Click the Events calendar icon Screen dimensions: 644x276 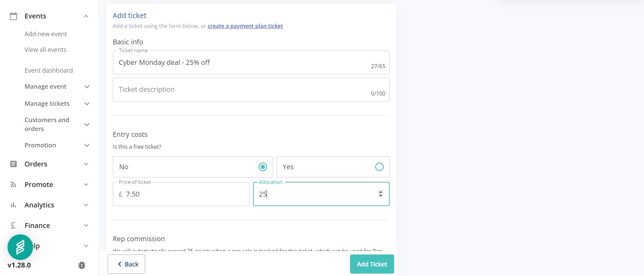coord(13,16)
